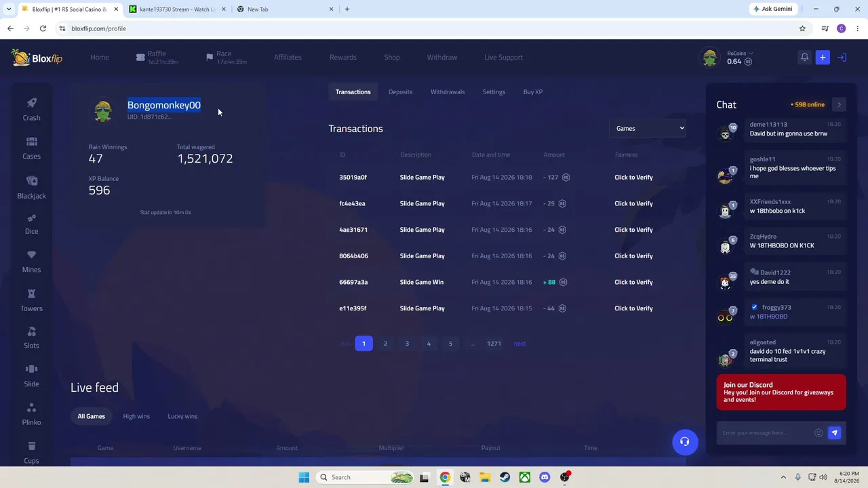
Task: Focus the chat message input field
Action: pos(766,432)
